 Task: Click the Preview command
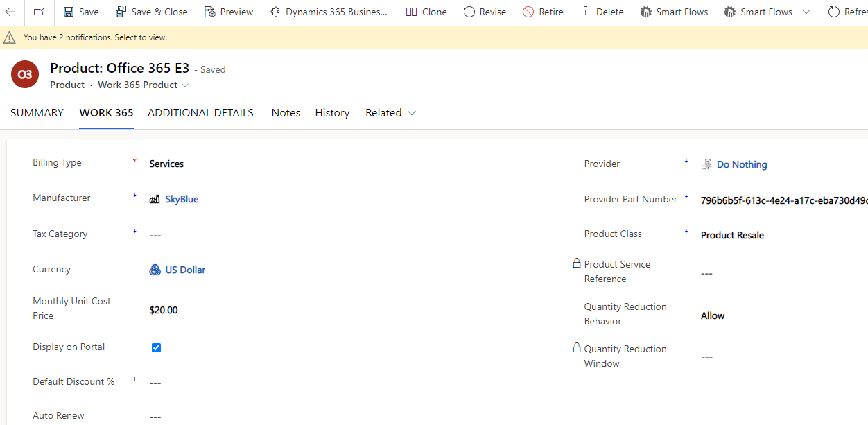coord(229,12)
